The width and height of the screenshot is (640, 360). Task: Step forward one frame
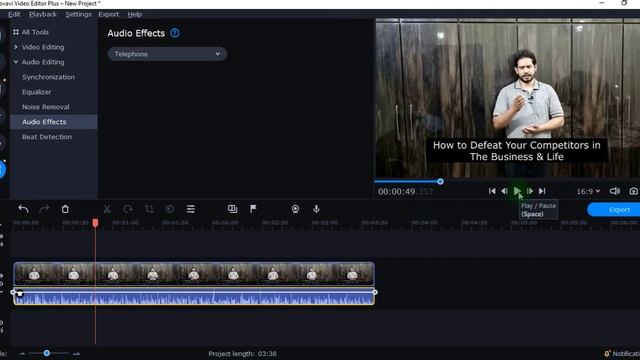click(530, 191)
